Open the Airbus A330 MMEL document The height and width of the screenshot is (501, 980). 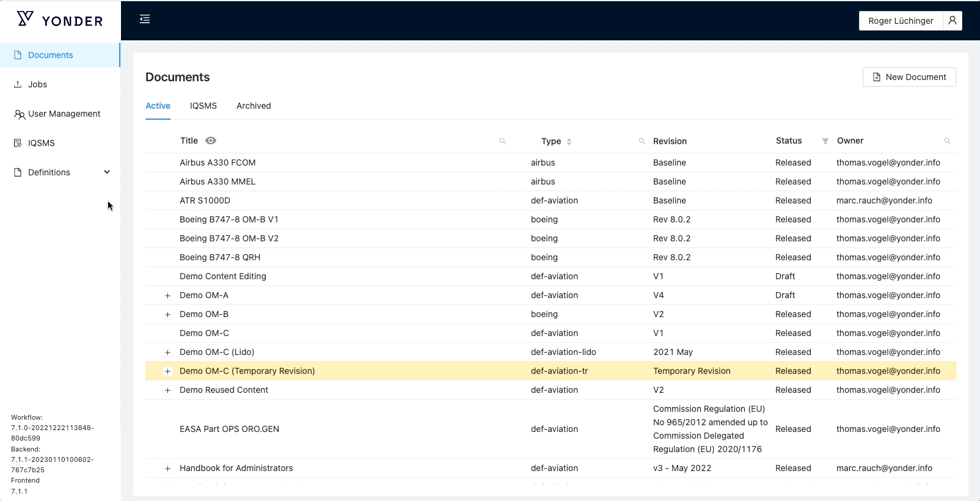coord(218,181)
